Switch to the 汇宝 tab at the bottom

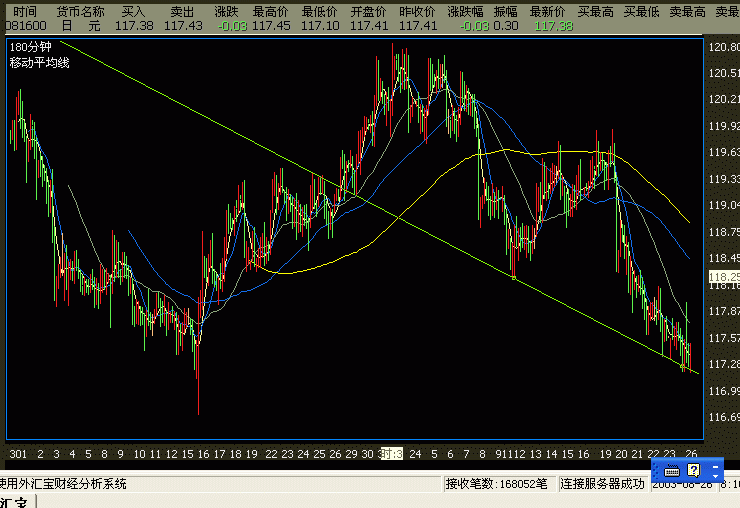coord(16,502)
